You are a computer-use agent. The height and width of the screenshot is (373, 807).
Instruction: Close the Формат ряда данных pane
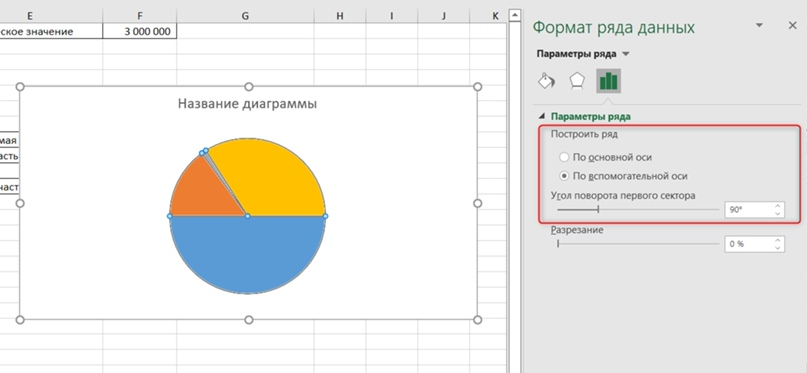793,26
